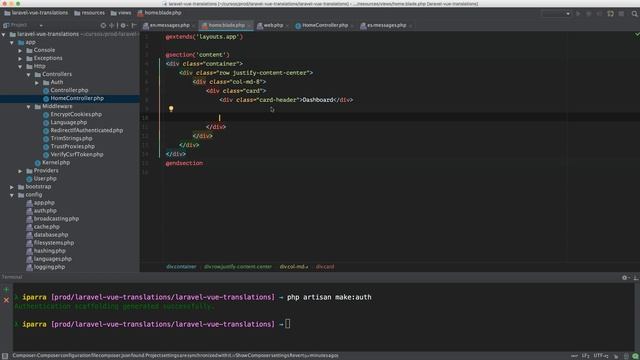
Task: Expand the Console folder arrow
Action: (x=20, y=51)
